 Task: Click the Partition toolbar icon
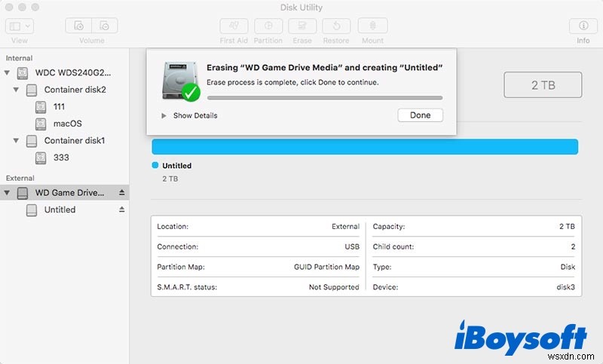pos(268,26)
